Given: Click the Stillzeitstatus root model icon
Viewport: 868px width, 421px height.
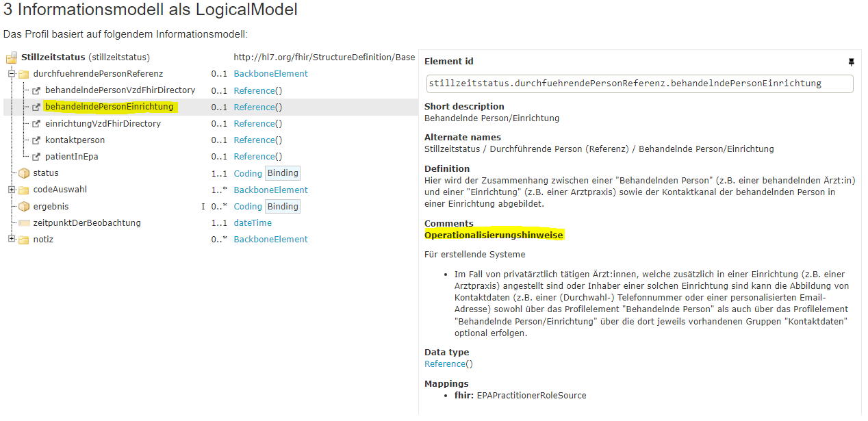Looking at the screenshot, I should (x=12, y=58).
